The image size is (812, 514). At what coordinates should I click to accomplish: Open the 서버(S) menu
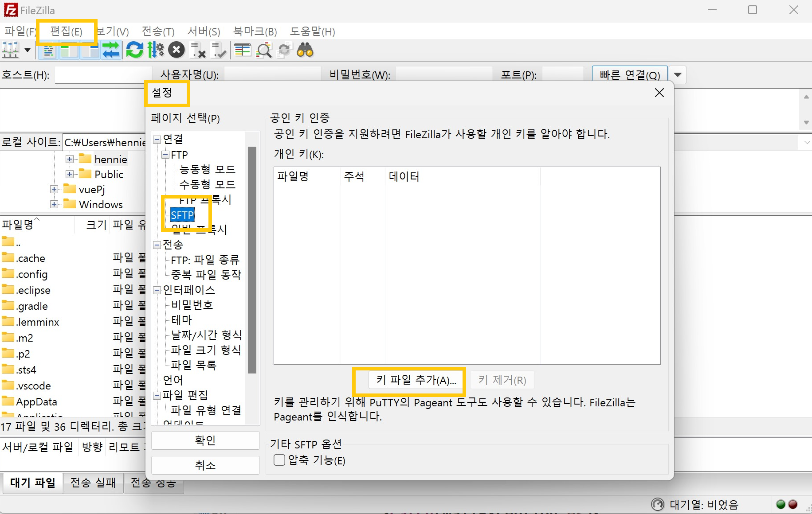point(204,31)
